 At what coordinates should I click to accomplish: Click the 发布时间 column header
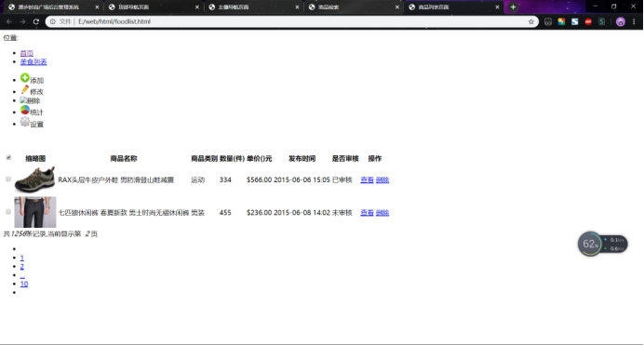302,158
